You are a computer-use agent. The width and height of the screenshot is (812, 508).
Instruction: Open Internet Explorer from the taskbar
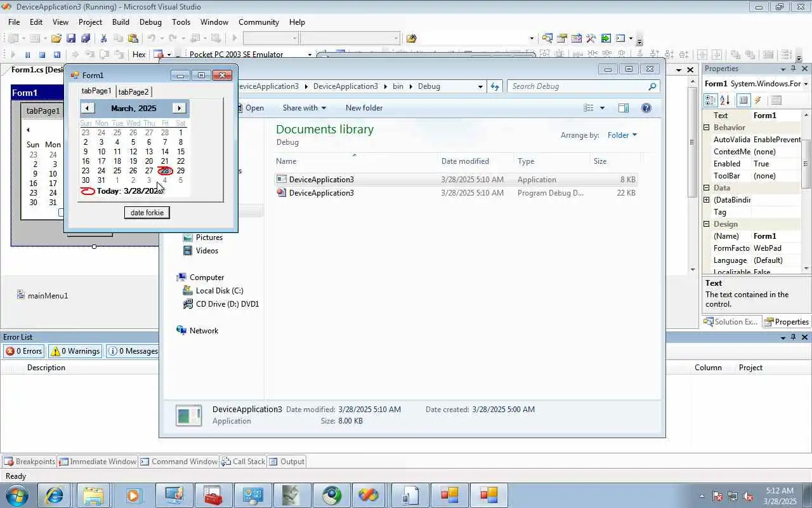coord(55,495)
